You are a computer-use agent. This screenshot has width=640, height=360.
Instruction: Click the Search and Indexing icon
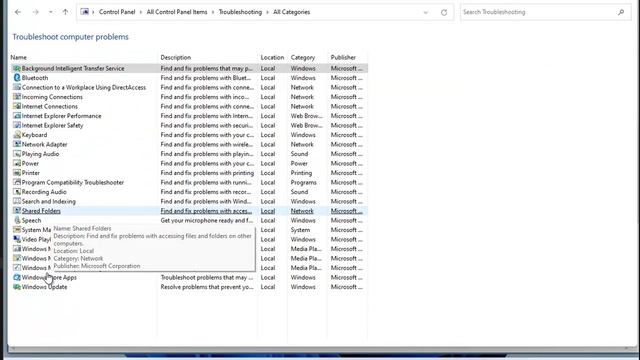(x=17, y=201)
